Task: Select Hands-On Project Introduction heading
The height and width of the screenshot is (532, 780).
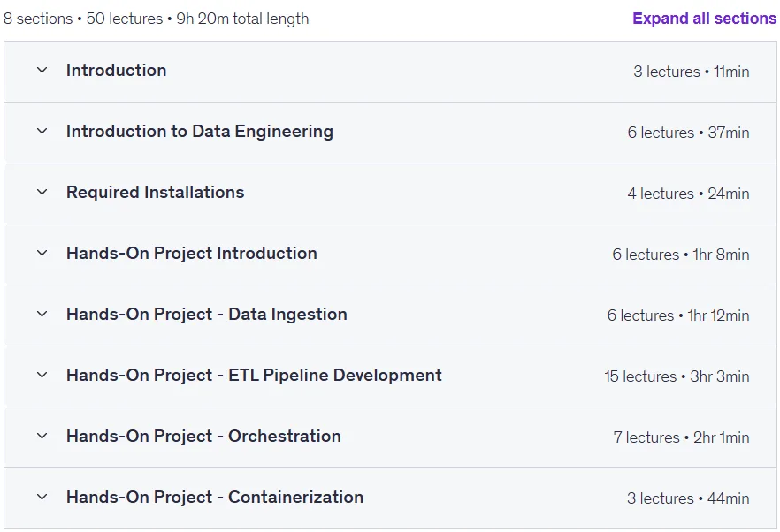Action: coord(192,253)
